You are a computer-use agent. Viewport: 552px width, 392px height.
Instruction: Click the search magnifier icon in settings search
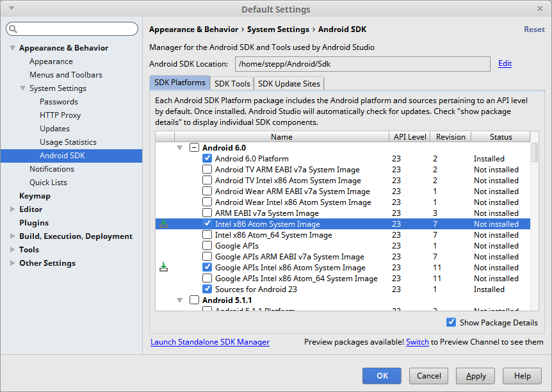tap(13, 29)
